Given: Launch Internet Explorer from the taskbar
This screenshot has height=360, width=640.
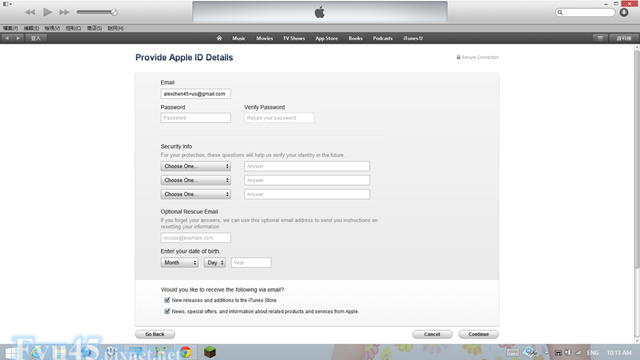Looking at the screenshot, I should [x=36, y=352].
